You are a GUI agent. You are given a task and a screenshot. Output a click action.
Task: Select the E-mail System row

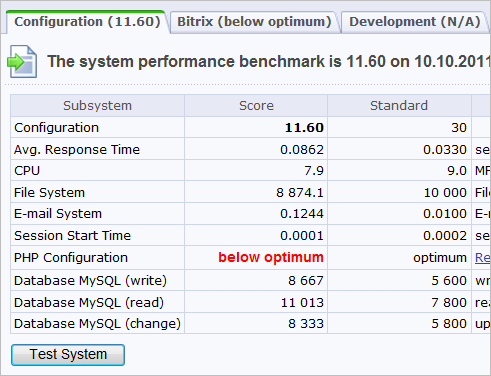point(250,214)
